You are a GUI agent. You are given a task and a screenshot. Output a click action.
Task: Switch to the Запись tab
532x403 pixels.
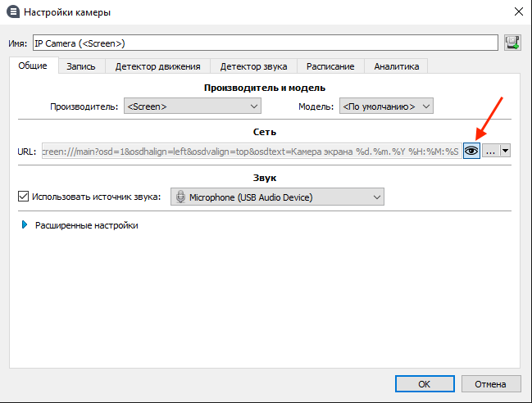tap(81, 66)
